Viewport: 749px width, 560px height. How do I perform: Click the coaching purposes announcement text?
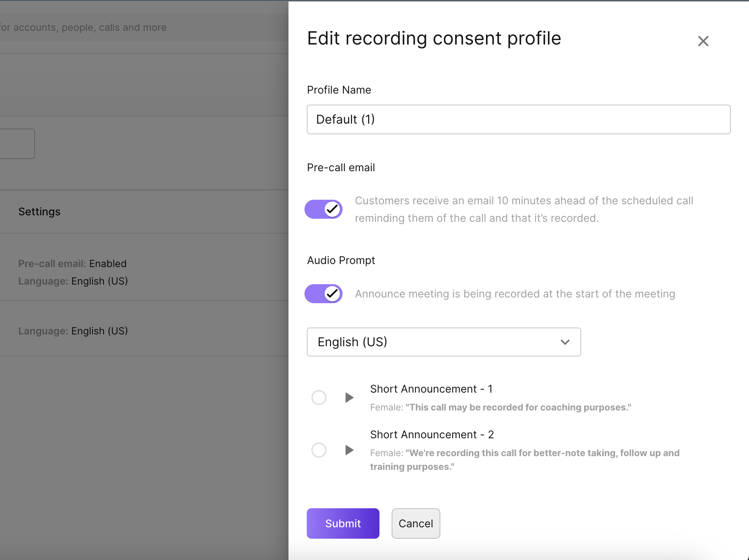coord(518,407)
